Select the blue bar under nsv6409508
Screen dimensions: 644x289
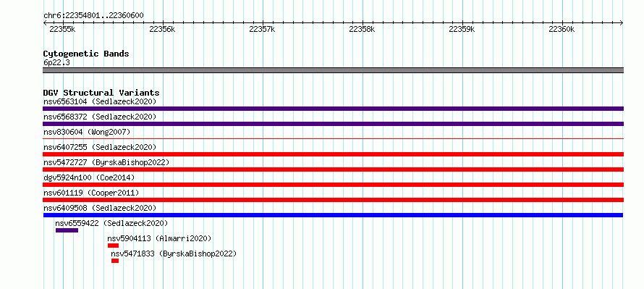pyautogui.click(x=333, y=215)
